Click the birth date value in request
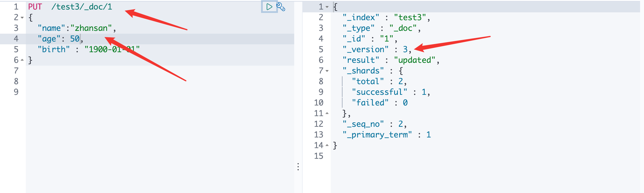Screen dimensions: 644x193 click(112, 49)
